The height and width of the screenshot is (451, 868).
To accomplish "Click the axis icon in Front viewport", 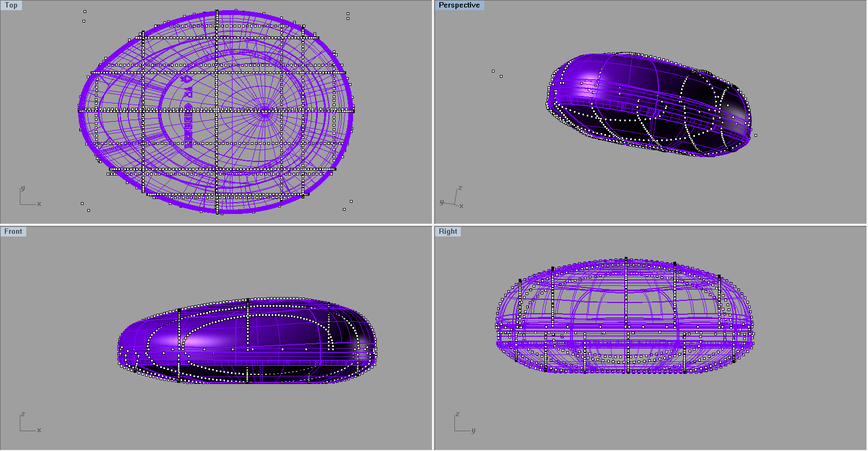I will tap(28, 424).
